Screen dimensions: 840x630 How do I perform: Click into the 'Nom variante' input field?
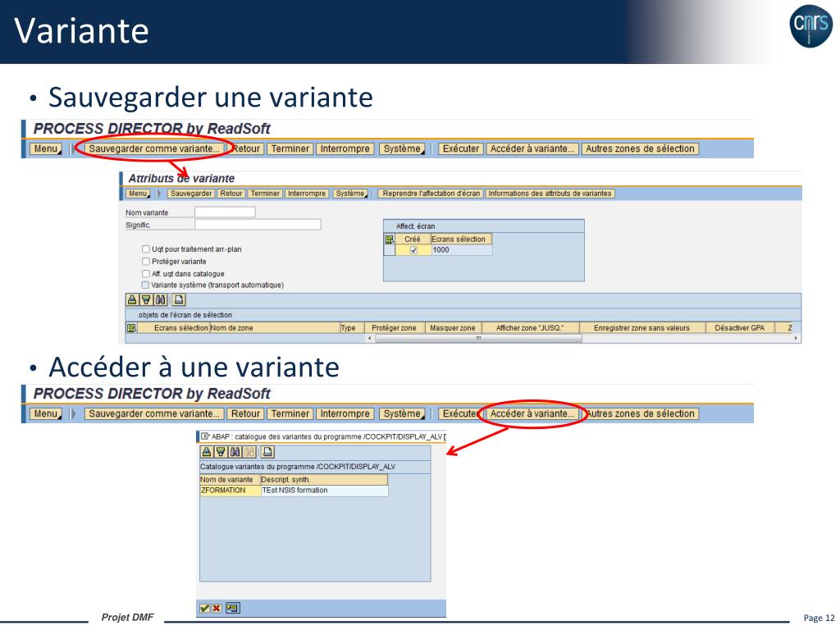tap(225, 212)
